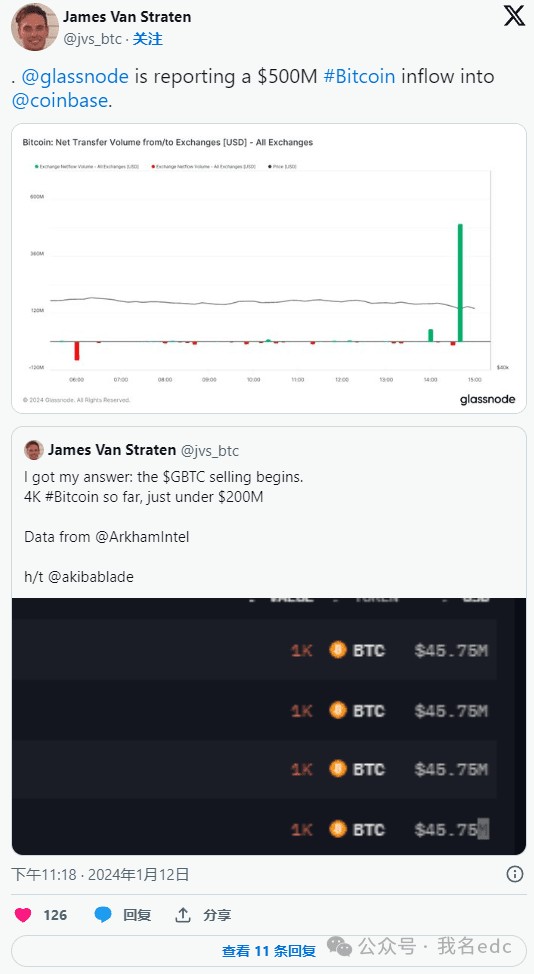The width and height of the screenshot is (534, 974).
Task: Open the @coinbase mention link
Action: (x=60, y=100)
